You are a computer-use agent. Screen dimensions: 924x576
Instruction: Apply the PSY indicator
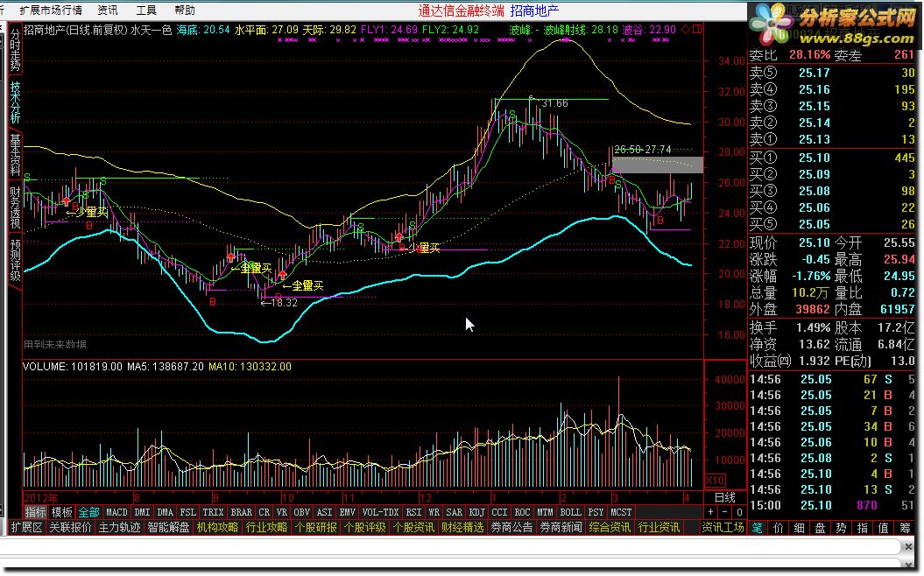coord(596,512)
